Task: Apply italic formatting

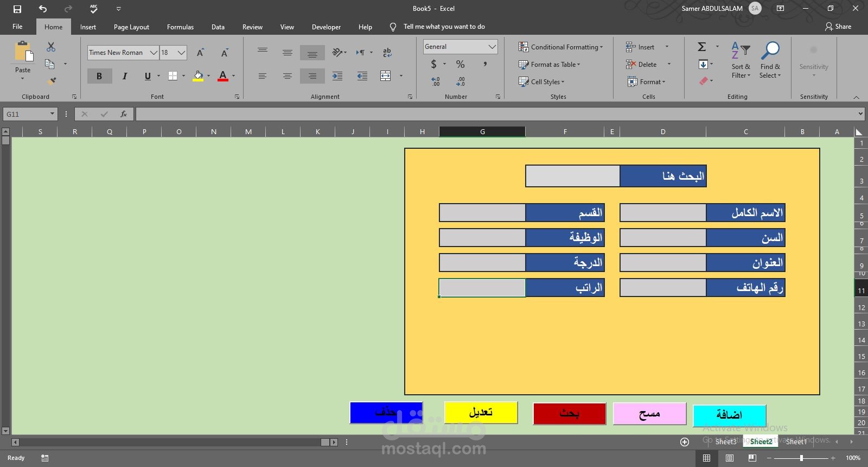Action: [x=125, y=76]
